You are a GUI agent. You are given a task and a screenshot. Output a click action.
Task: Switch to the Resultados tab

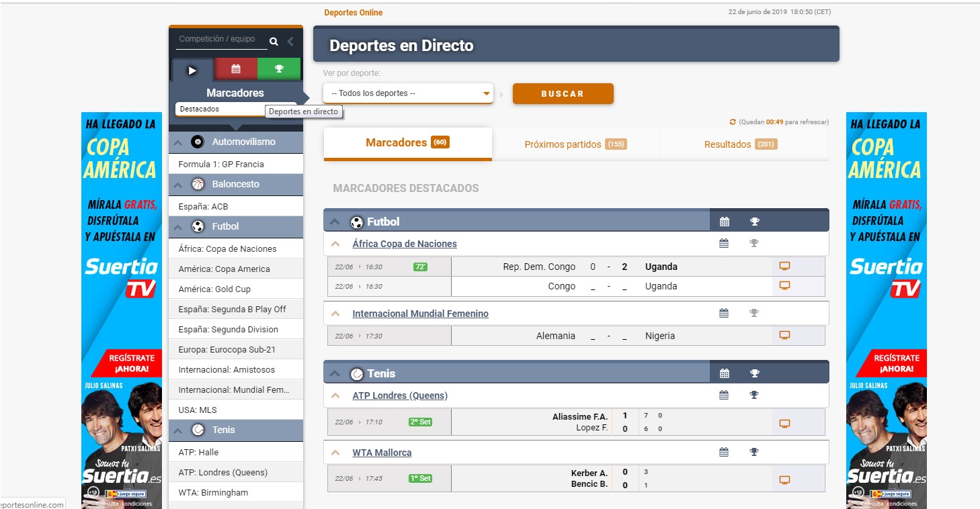(740, 144)
